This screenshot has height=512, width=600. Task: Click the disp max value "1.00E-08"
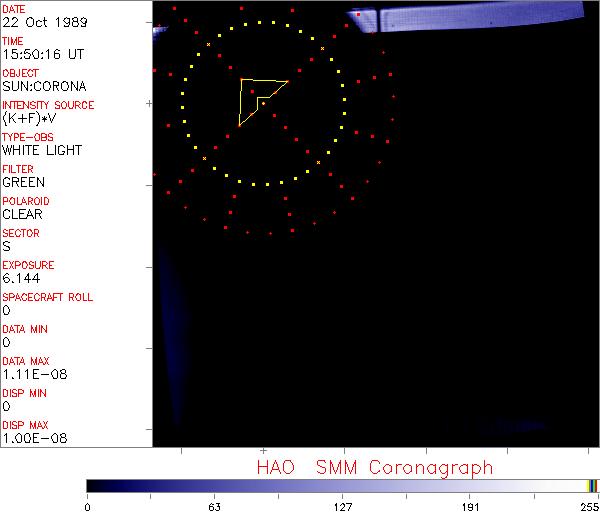(30, 438)
